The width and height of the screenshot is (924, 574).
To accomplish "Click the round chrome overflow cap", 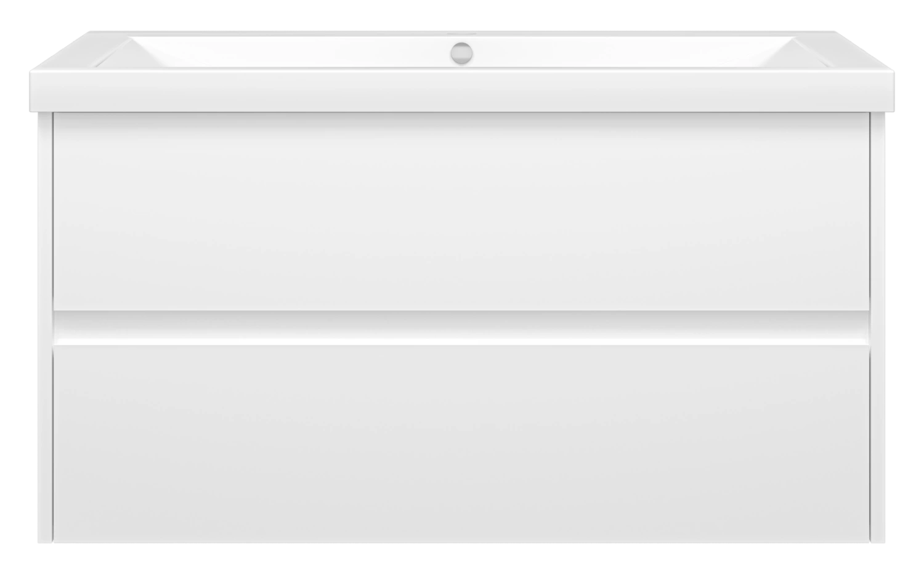I will pos(461,52).
